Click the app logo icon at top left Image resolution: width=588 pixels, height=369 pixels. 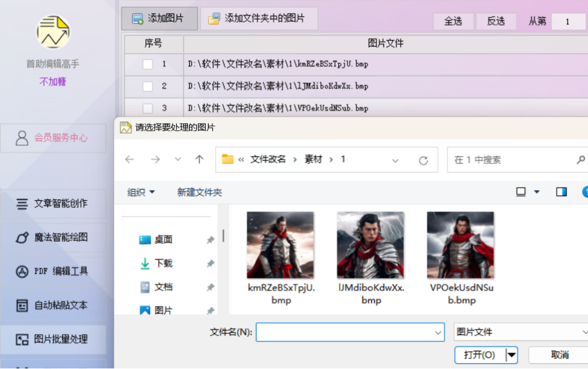pyautogui.click(x=53, y=32)
